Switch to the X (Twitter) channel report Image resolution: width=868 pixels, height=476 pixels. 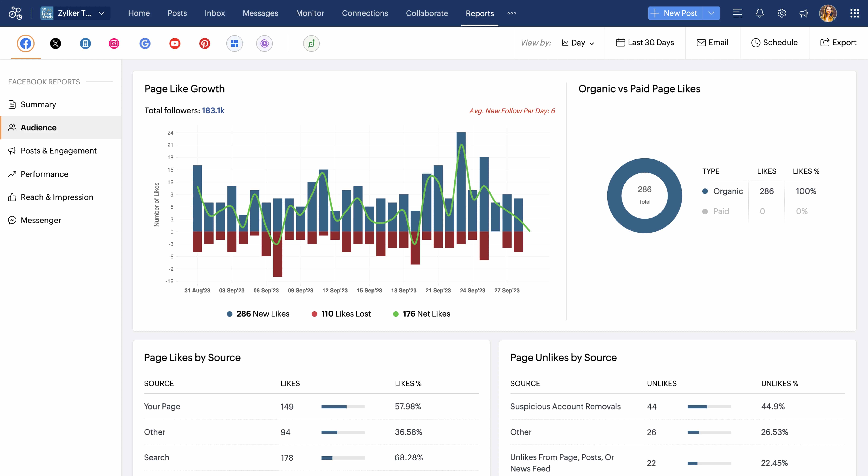55,43
